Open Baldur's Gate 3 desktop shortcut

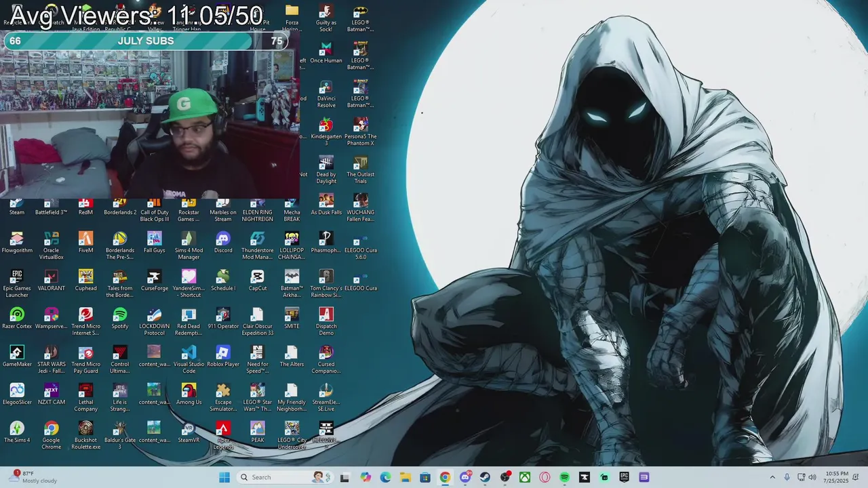[x=120, y=436]
